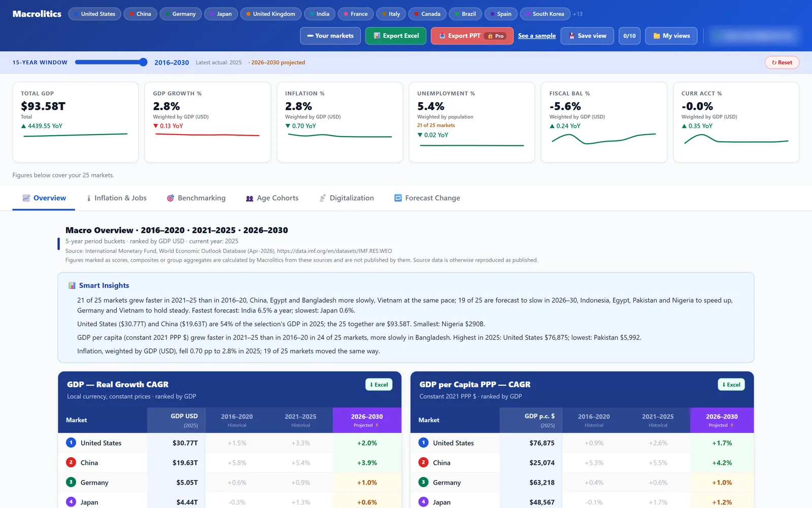Screen dimensions: 812x508
Task: Click the Save view button
Action: coord(588,36)
